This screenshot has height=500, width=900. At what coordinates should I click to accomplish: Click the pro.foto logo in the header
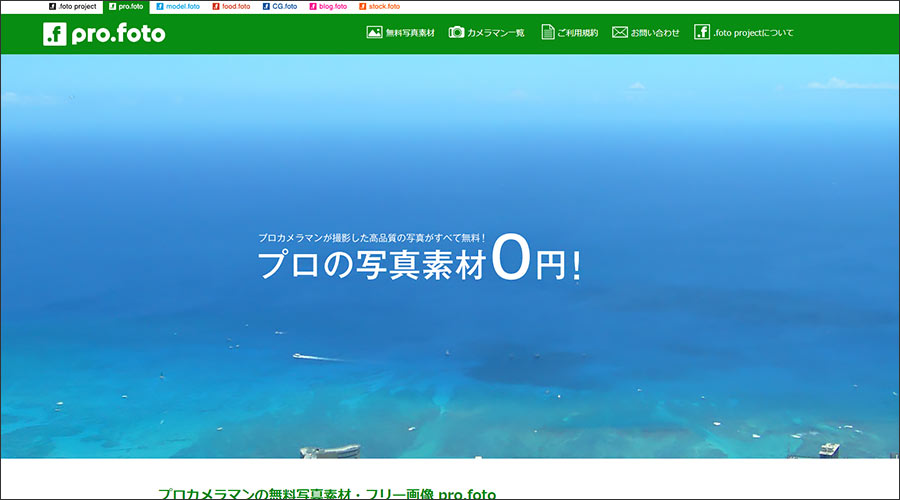click(x=104, y=34)
